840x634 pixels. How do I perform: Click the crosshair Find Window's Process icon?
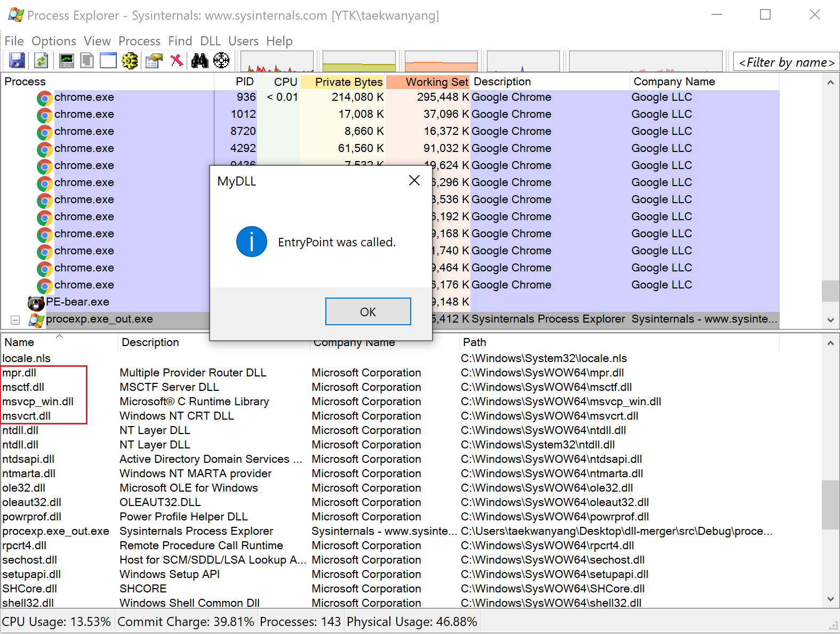tap(221, 61)
